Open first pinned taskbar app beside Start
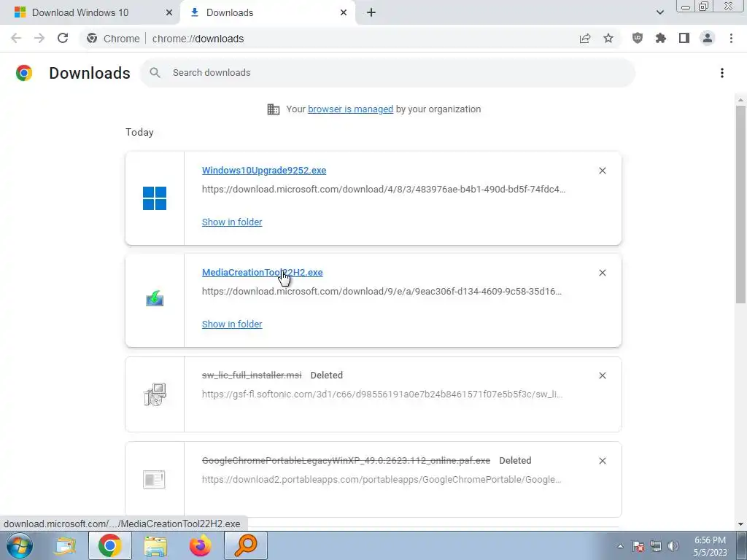This screenshot has height=560, width=747. tap(65, 545)
